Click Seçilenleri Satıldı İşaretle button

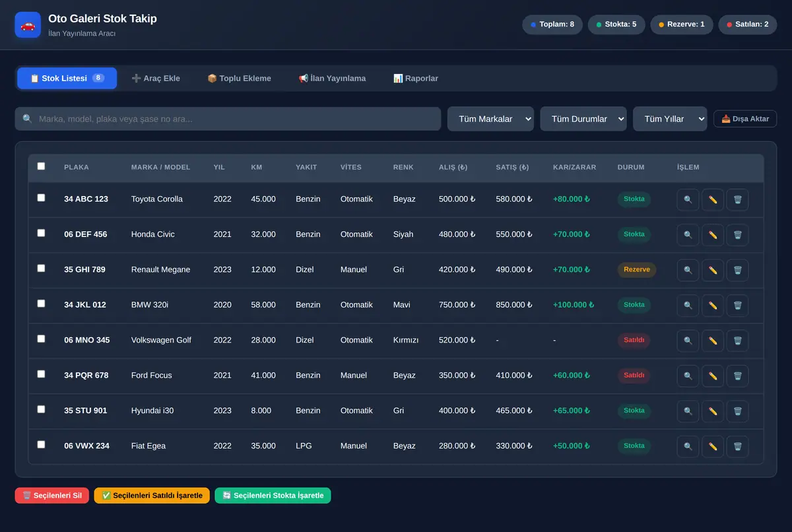click(152, 496)
